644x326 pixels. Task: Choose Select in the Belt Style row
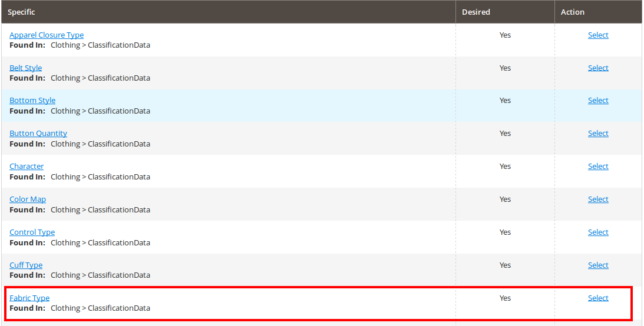(x=597, y=68)
